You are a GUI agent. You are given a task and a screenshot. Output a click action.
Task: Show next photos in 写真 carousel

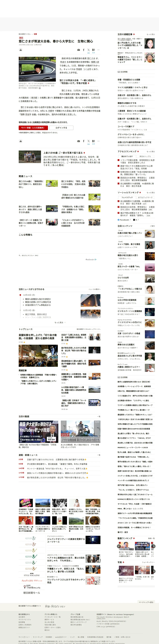154,571
